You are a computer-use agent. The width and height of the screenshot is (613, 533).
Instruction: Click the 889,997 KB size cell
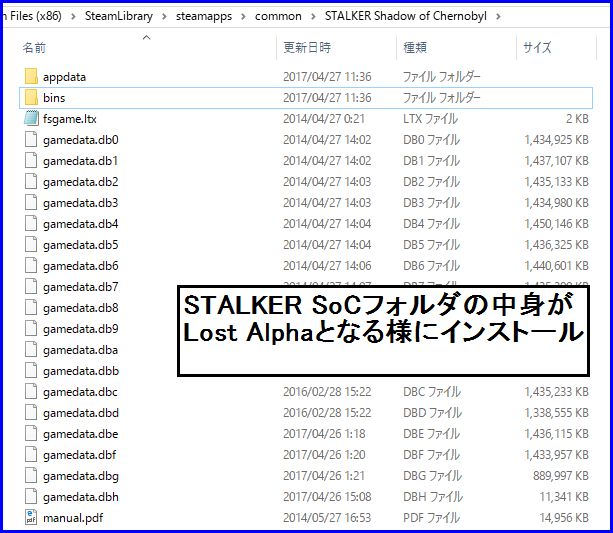561,476
